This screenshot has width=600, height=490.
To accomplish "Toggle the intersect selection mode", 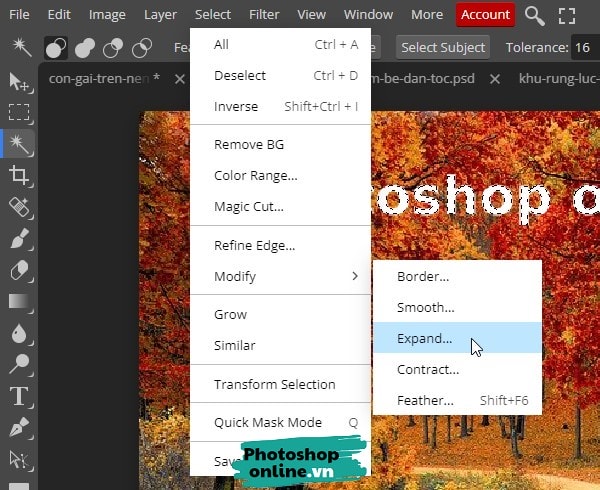I will (142, 47).
